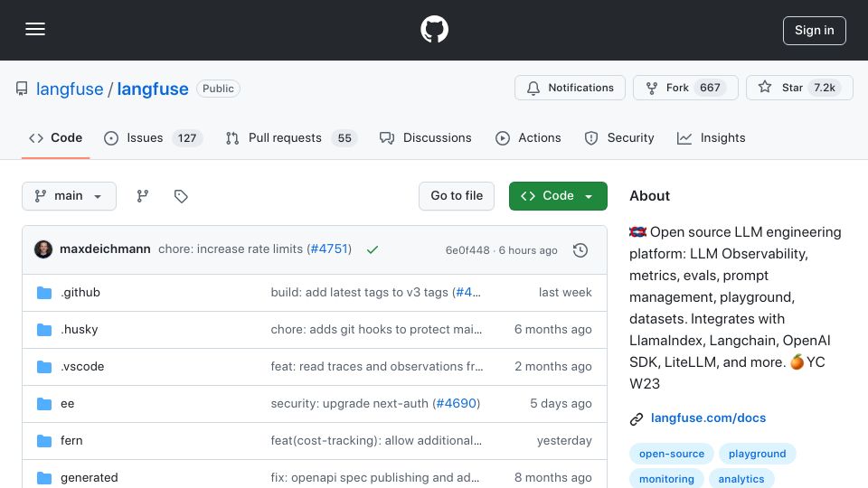
Task: Open 'fix: openapi spec publishing' commit
Action: click(x=374, y=477)
